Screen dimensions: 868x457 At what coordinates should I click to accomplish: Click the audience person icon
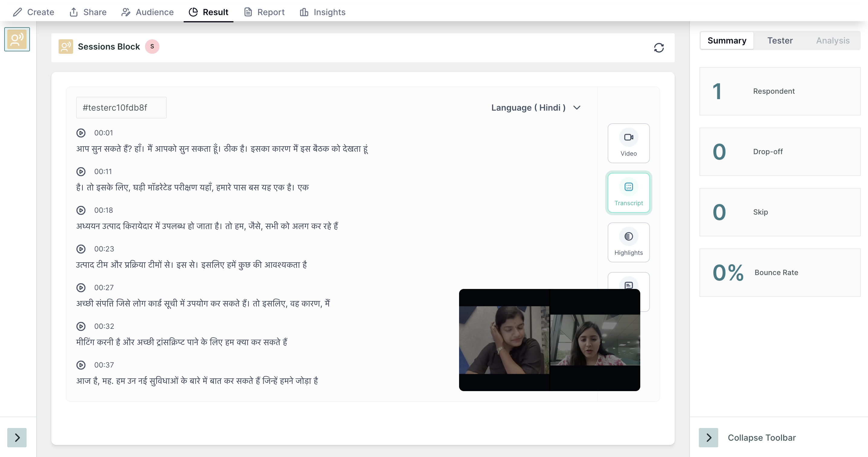pyautogui.click(x=126, y=12)
